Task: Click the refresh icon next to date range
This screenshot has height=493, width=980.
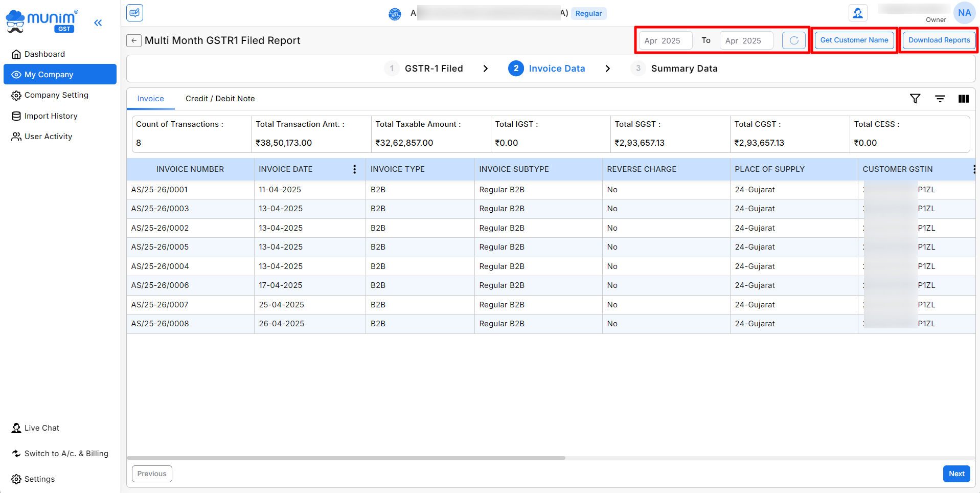Action: point(793,40)
